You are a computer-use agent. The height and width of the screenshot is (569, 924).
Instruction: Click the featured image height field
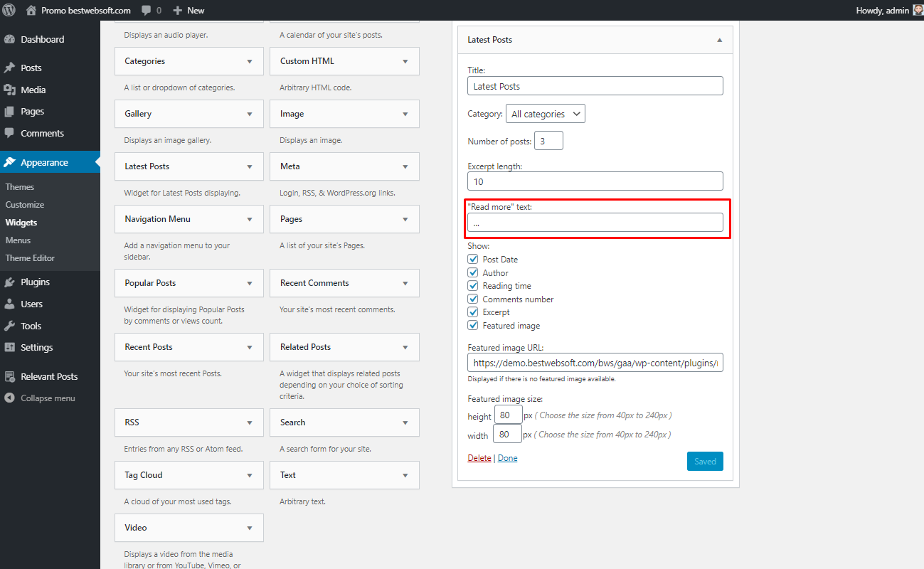pyautogui.click(x=508, y=415)
